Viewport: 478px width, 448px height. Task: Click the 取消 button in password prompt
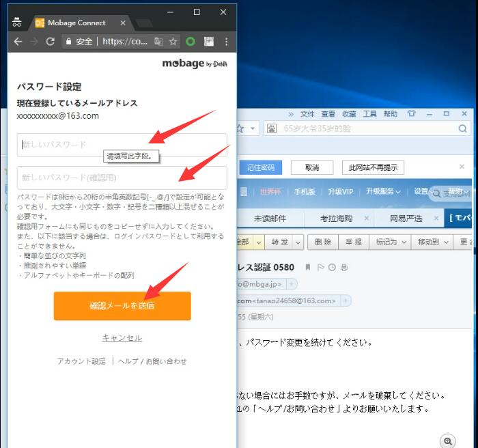312,167
